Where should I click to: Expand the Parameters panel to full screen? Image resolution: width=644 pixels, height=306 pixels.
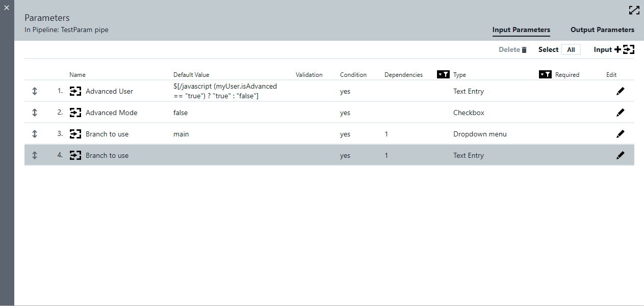[634, 10]
